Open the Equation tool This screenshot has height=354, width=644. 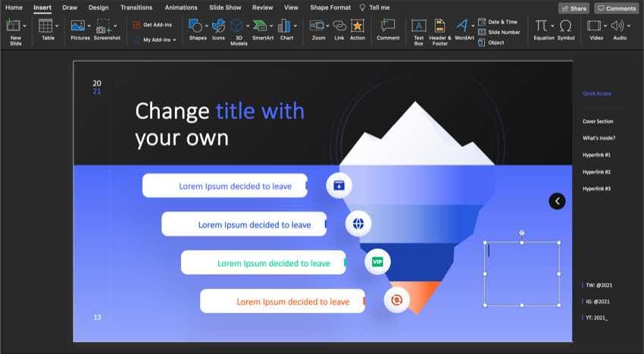tap(542, 27)
